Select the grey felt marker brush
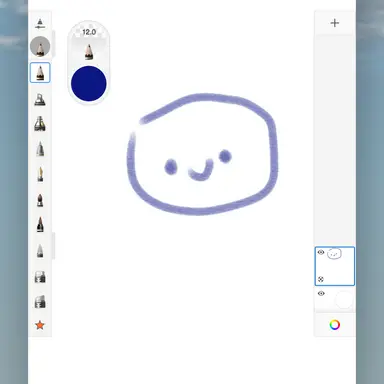The width and height of the screenshot is (384, 384). click(40, 149)
